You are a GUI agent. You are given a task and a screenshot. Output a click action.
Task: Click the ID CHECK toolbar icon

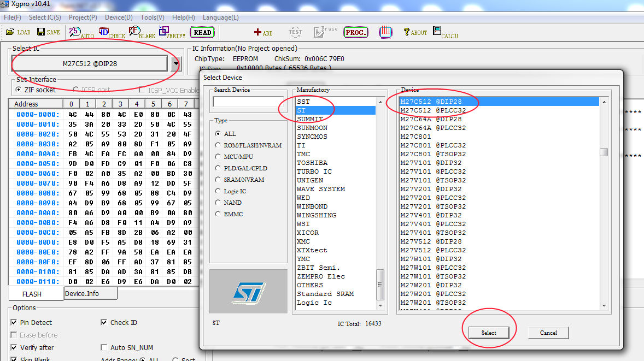(112, 32)
